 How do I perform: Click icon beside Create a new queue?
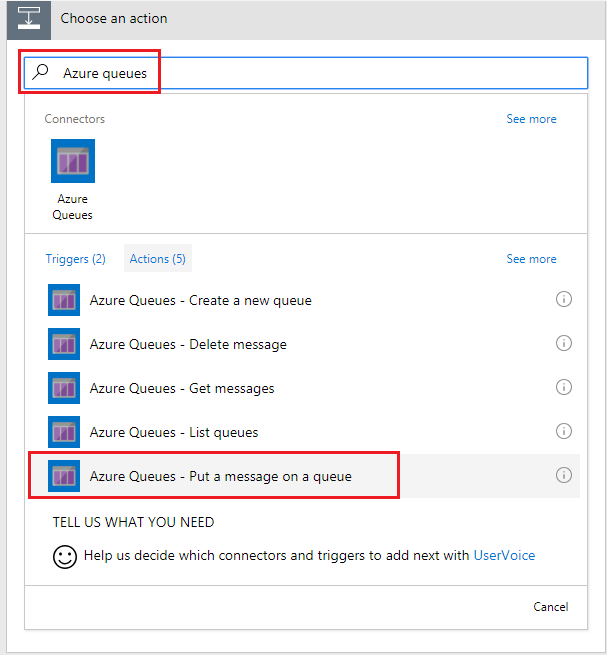click(x=64, y=300)
